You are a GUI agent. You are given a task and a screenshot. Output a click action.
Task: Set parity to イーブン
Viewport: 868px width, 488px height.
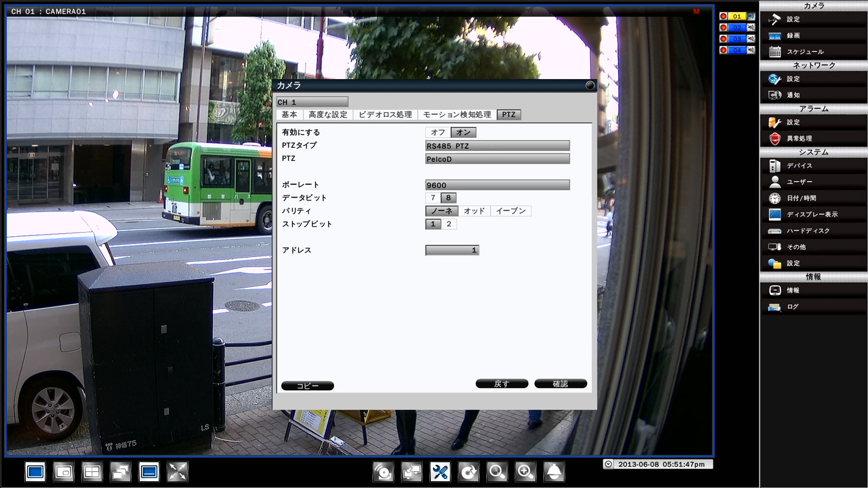tap(512, 211)
